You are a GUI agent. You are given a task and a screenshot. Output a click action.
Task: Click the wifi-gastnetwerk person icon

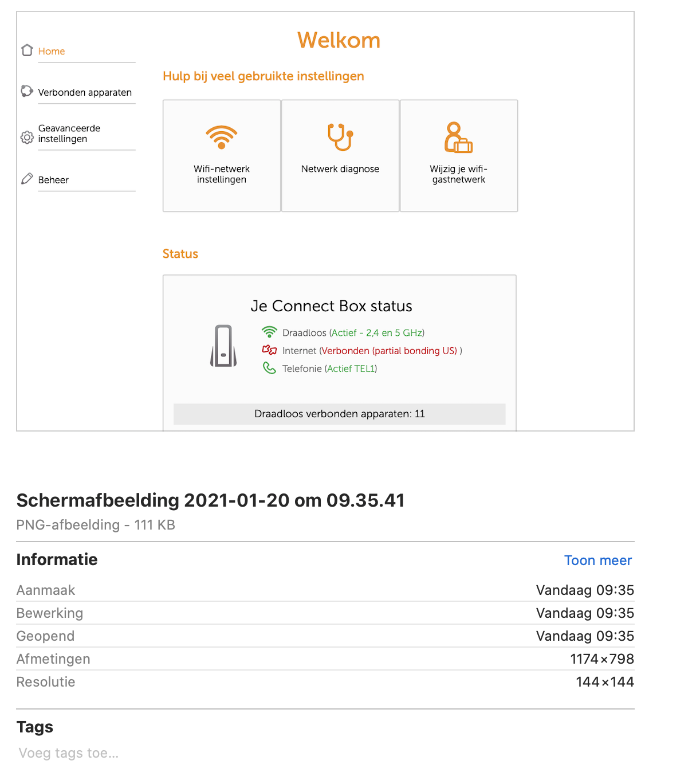[x=458, y=138]
